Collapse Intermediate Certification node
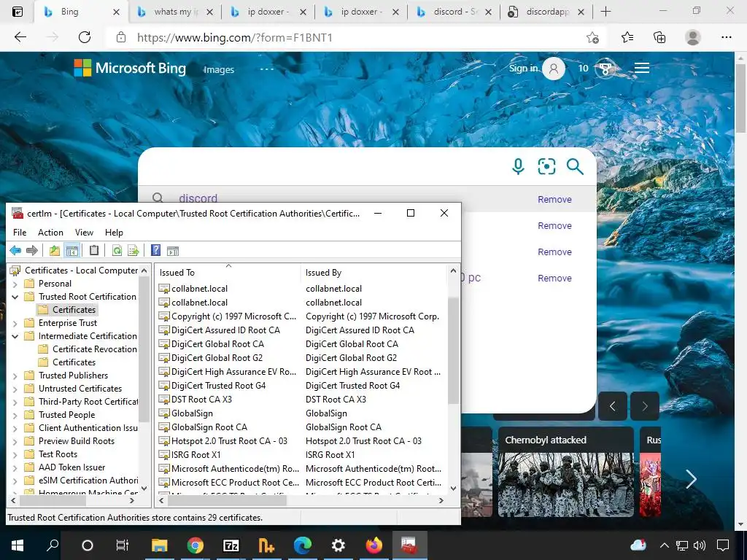 tap(15, 336)
